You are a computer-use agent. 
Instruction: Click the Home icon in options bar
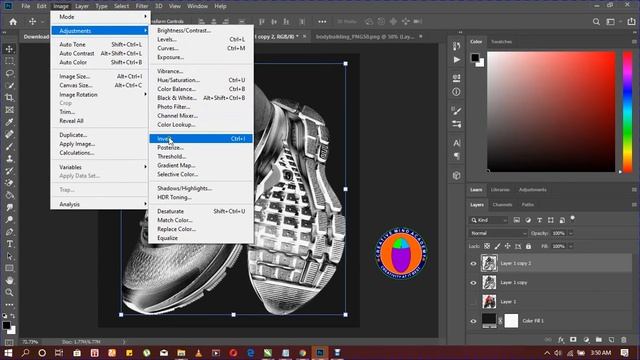click(x=13, y=22)
